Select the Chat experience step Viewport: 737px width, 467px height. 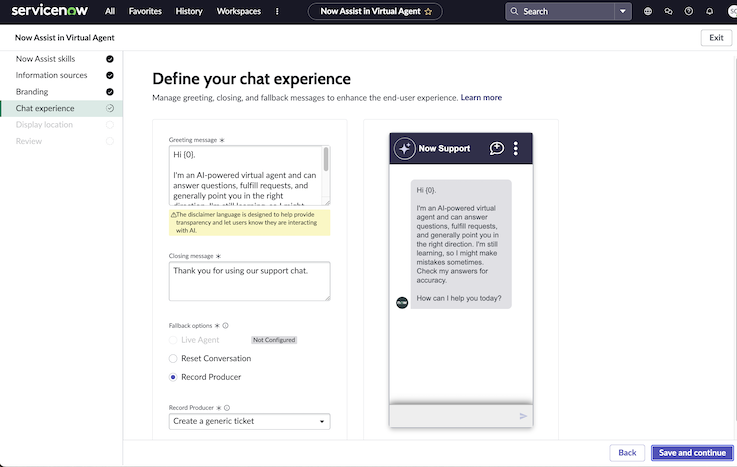point(62,108)
